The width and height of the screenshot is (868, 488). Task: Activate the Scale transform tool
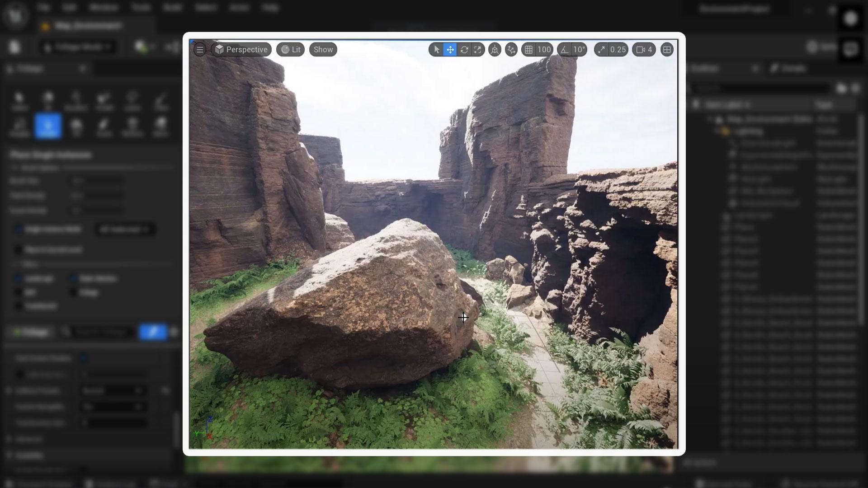click(478, 50)
